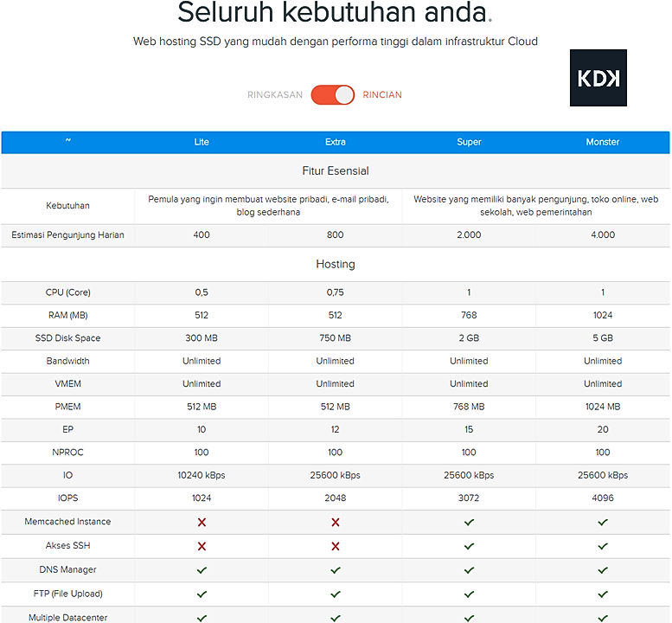Viewport: 672px width, 623px height.
Task: Click the 'IOPS' row label
Action: pos(67,498)
